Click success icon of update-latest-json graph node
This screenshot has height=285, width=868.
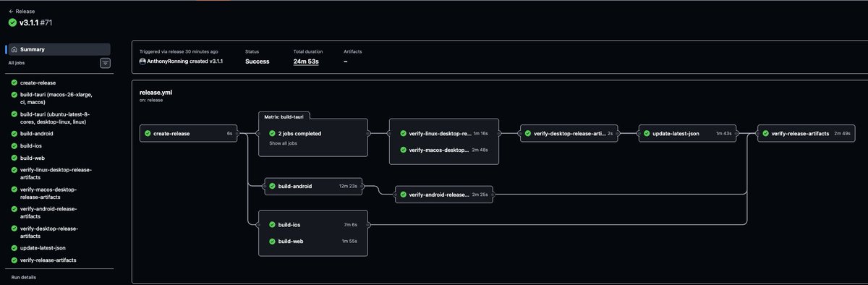click(647, 133)
